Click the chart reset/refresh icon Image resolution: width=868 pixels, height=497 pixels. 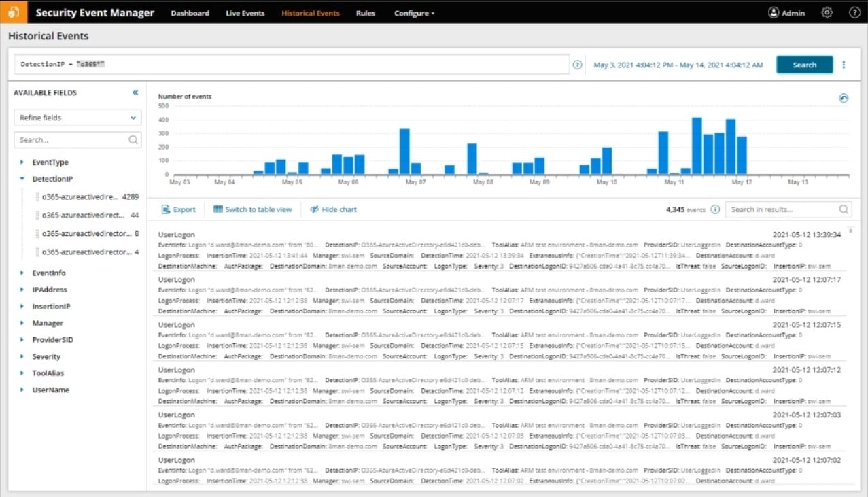pos(844,98)
